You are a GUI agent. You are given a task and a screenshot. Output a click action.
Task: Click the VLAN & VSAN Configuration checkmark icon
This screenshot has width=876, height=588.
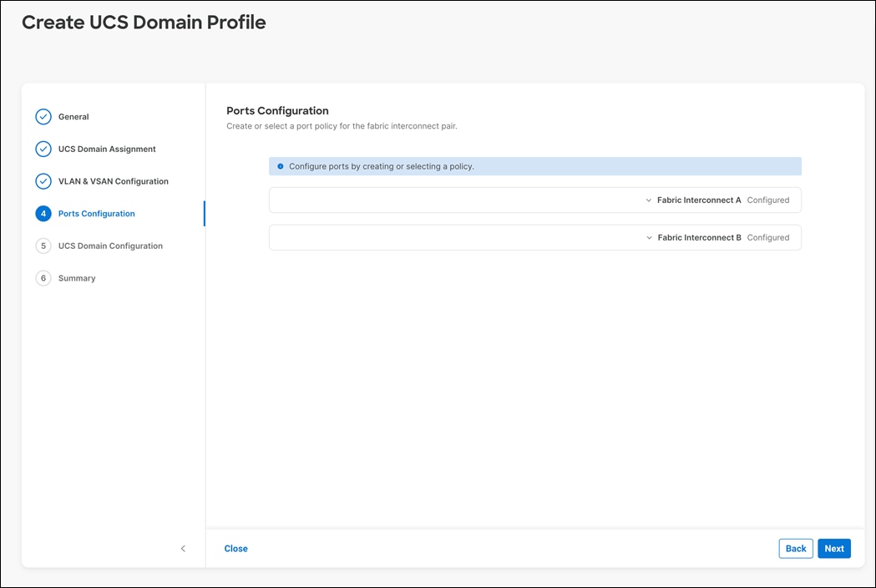coord(43,180)
